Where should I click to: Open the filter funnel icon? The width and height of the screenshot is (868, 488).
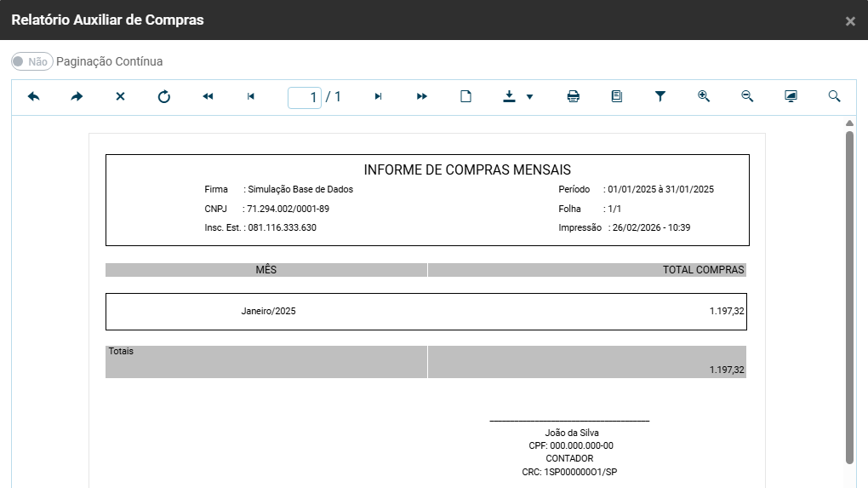[660, 97]
